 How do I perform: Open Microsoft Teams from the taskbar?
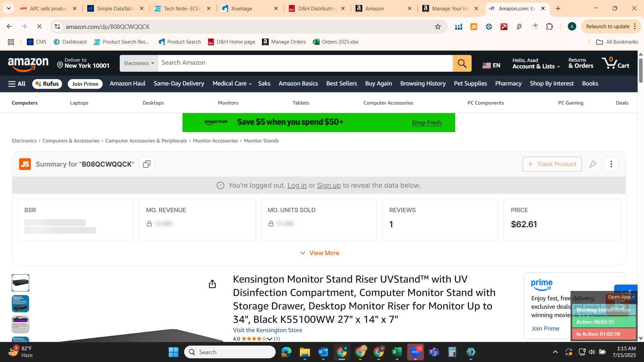tap(434, 352)
